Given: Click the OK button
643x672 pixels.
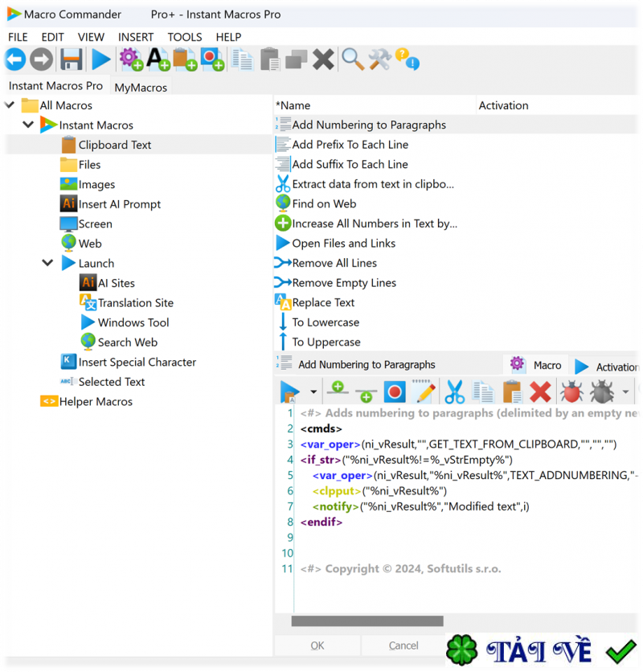Looking at the screenshot, I should click(x=317, y=645).
